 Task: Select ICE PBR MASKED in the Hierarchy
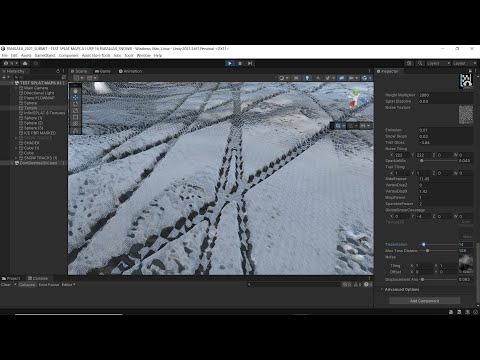tap(40, 133)
